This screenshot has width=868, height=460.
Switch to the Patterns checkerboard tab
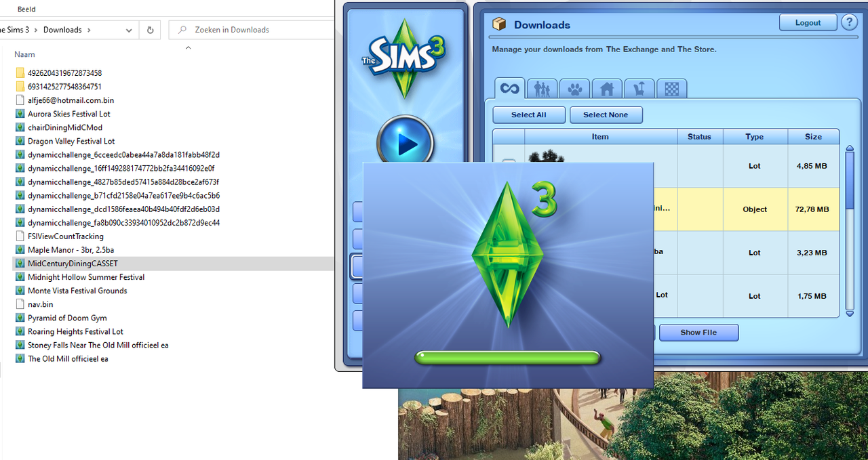[x=672, y=89]
